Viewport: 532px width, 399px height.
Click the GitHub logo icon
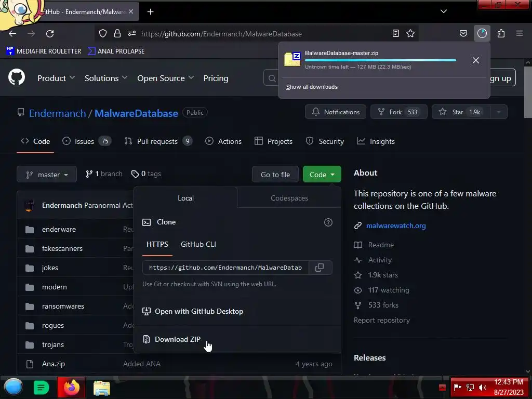point(17,77)
